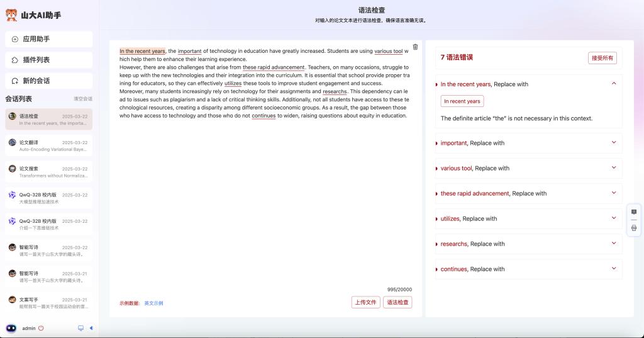Delete text with the trash icon
The height and width of the screenshot is (338, 644).
[x=415, y=47]
